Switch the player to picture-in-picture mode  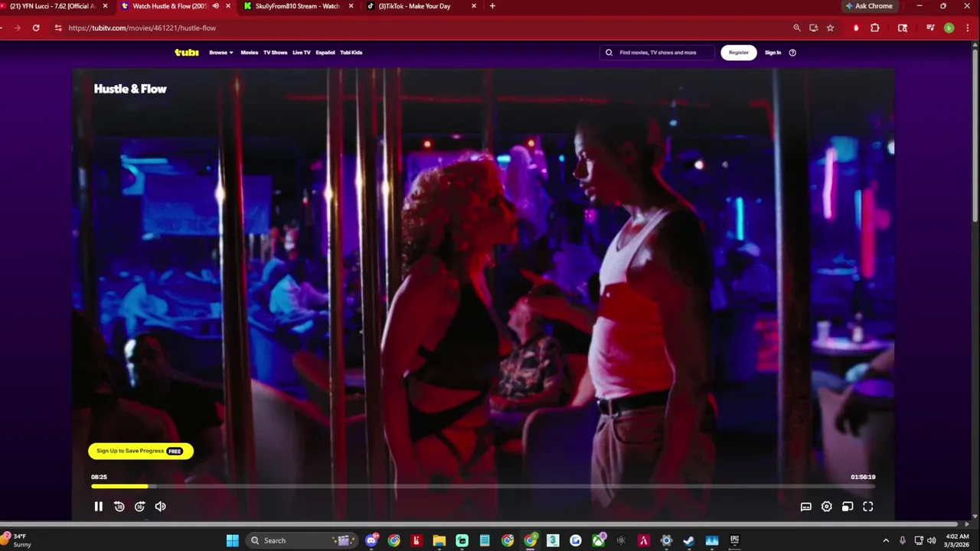pos(848,507)
